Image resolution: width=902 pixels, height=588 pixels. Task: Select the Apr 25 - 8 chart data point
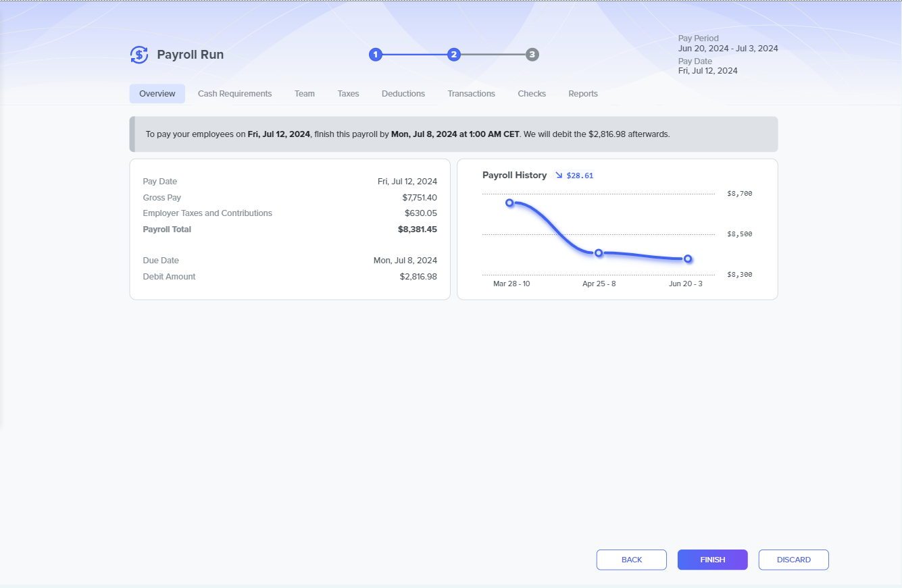pyautogui.click(x=599, y=252)
